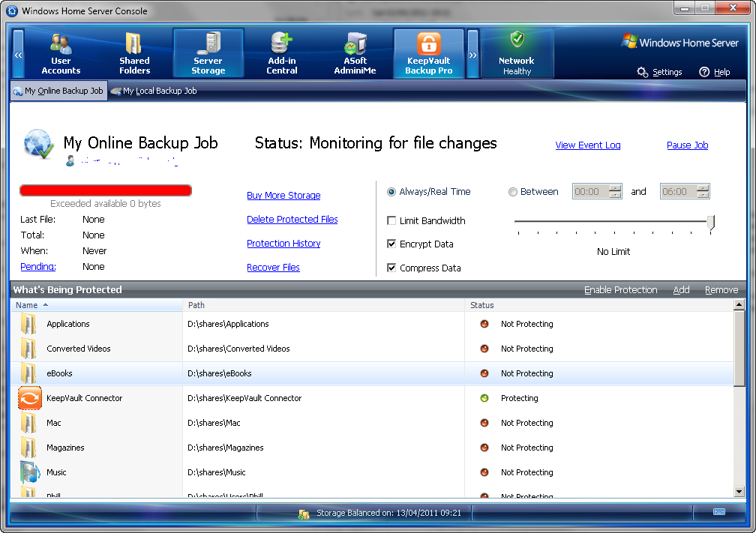756x533 pixels.
Task: Open the Shared Folders tab icon
Action: [133, 43]
